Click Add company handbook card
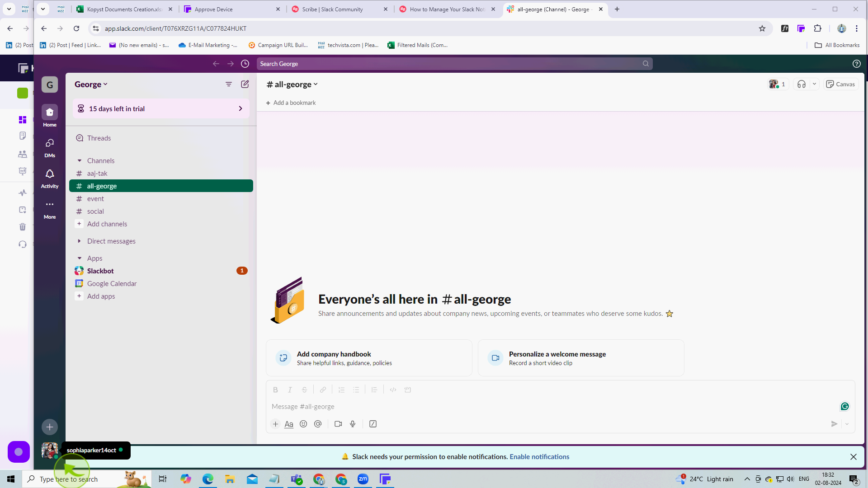Viewport: 868px width, 488px height. click(369, 358)
